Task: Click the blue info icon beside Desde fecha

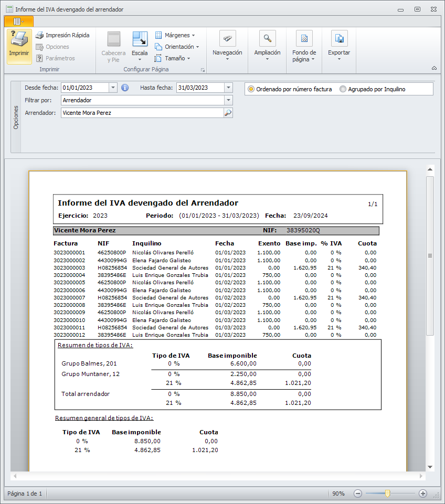Action: click(125, 88)
